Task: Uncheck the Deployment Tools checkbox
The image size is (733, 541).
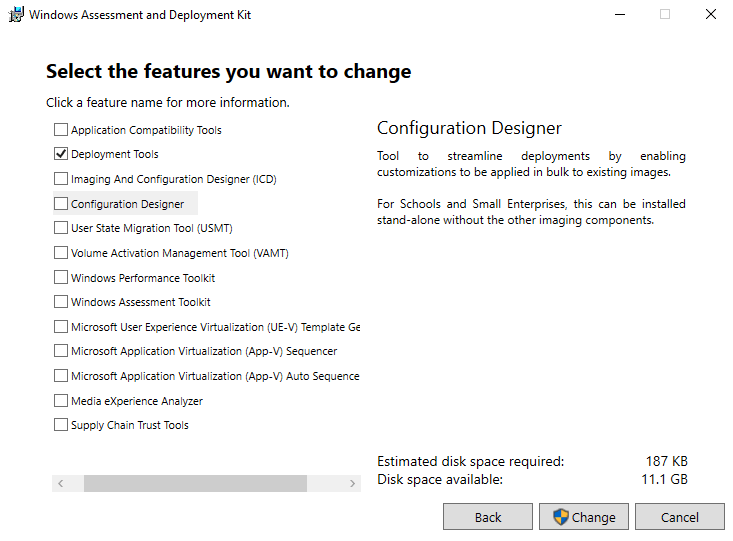Action: point(61,155)
